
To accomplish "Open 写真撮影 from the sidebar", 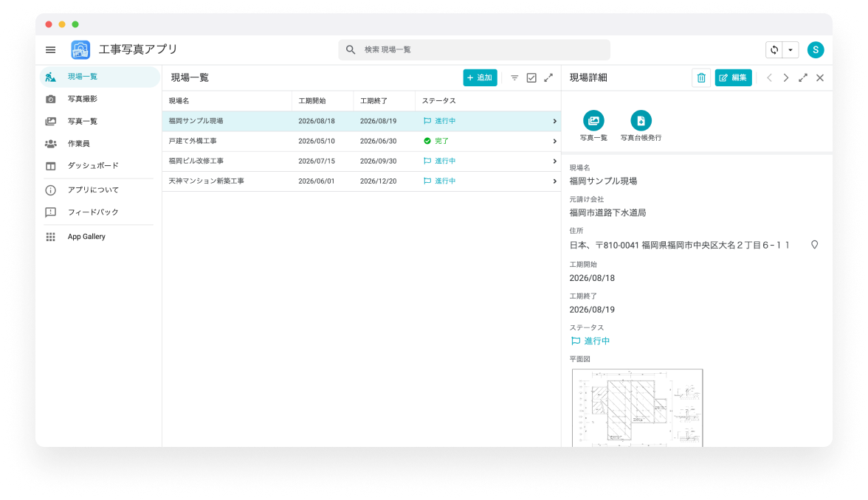I will coord(100,99).
